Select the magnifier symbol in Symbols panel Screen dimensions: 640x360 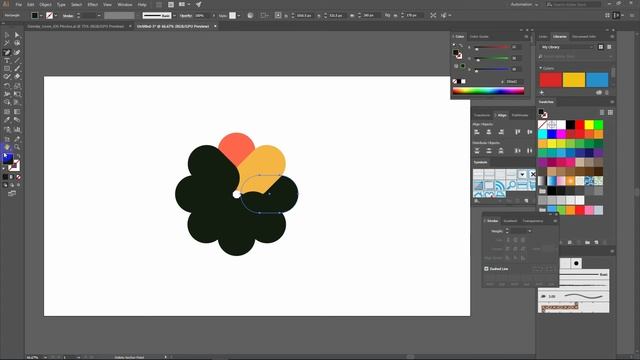pyautogui.click(x=511, y=185)
